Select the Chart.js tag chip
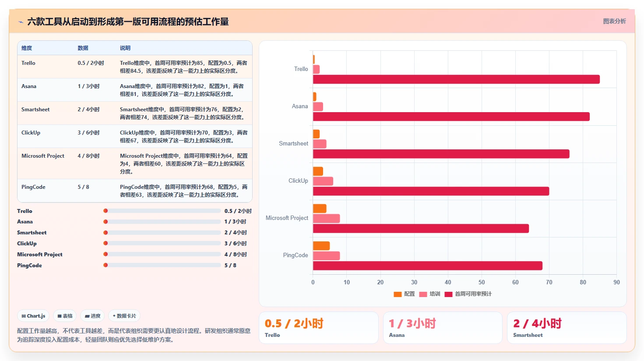The width and height of the screenshot is (644, 361). pos(33,316)
